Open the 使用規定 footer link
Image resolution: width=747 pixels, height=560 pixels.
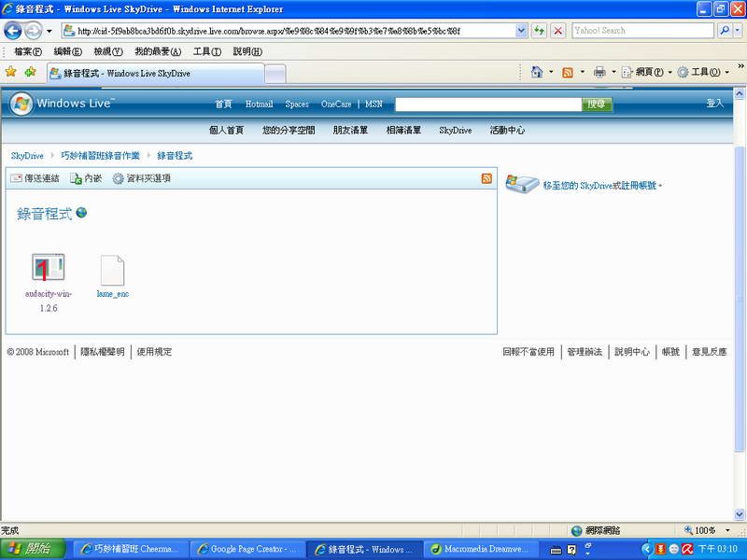tap(154, 352)
